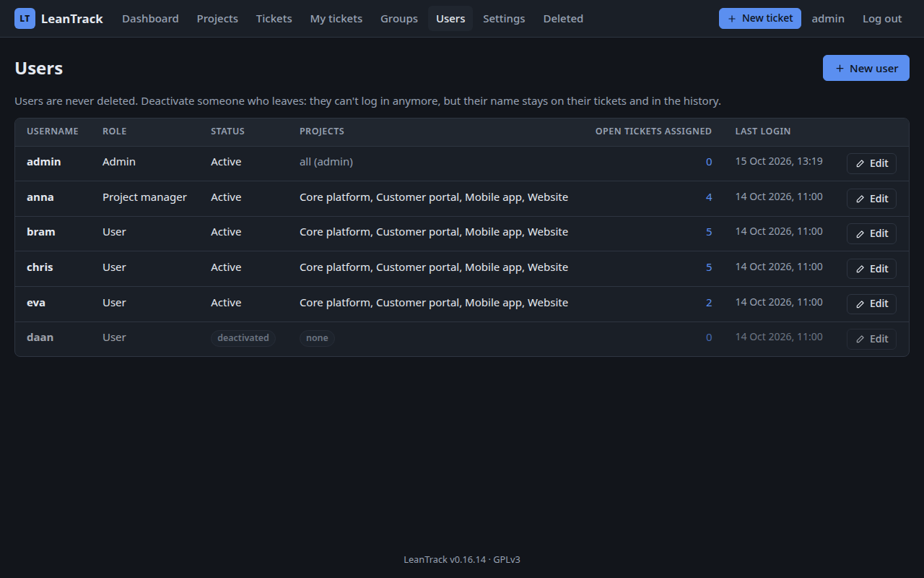Click the 'Last login' column header
The image size is (924, 578).
[763, 131]
